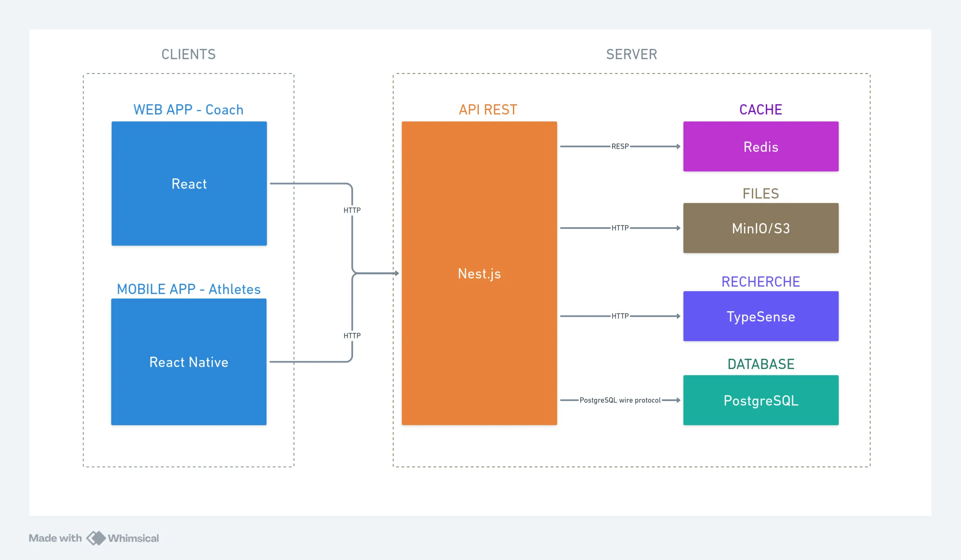Click the FILES label
Image resolution: width=961 pixels, height=560 pixels.
pos(761,193)
